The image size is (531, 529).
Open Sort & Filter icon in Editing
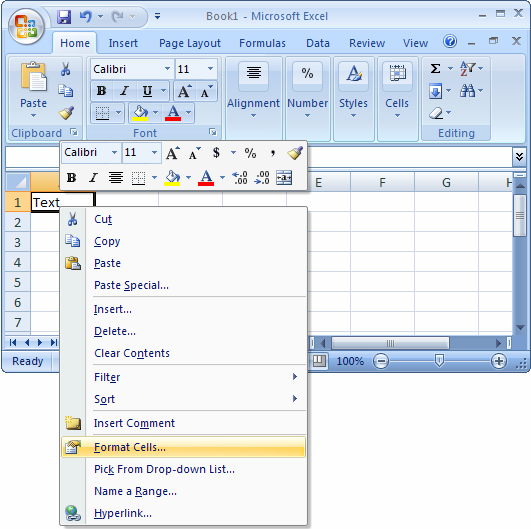coord(467,69)
